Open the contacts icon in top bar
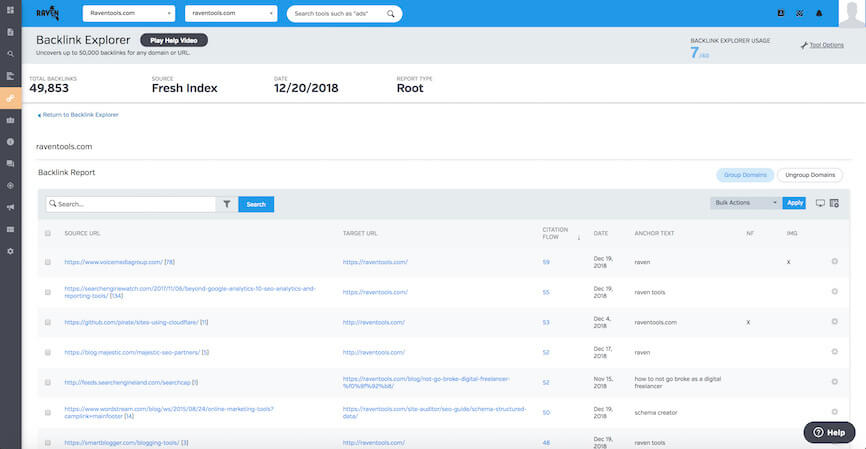Image resolution: width=866 pixels, height=449 pixels. click(x=781, y=13)
